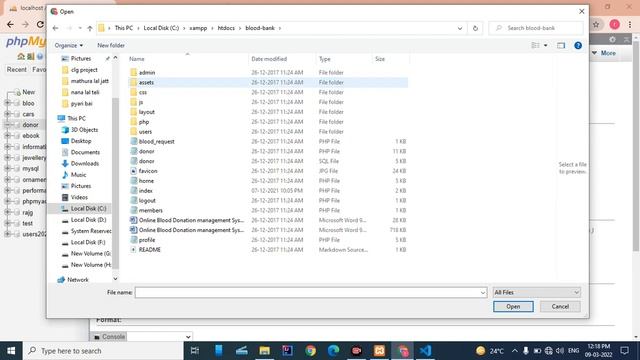
Task: Open Music in the navigation pane
Action: click(78, 175)
